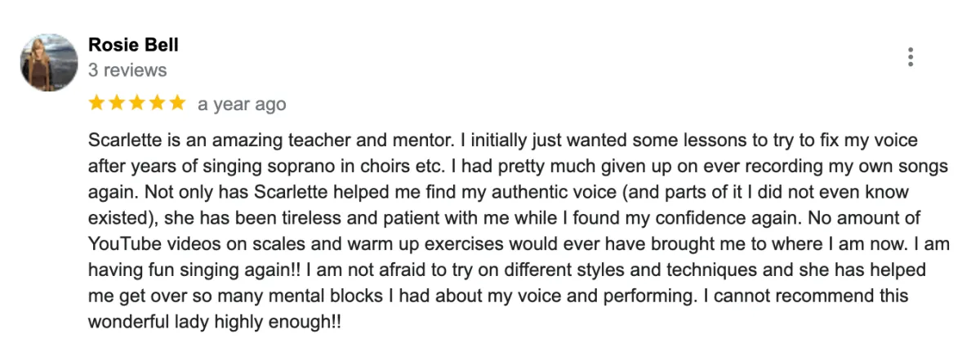Click the fifth gold rating star
This screenshot has width=980, height=343.
pyautogui.click(x=177, y=104)
